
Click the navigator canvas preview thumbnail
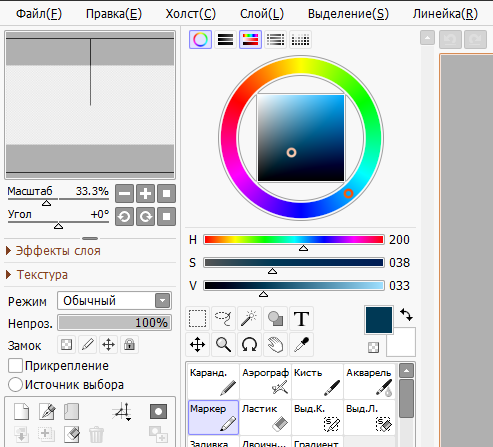[x=90, y=105]
